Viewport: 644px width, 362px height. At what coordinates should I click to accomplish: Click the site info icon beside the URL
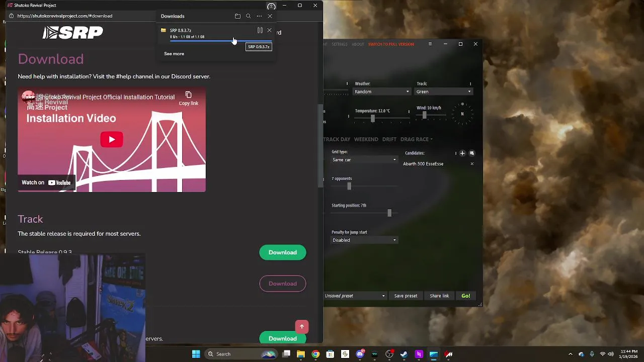coord(11,16)
